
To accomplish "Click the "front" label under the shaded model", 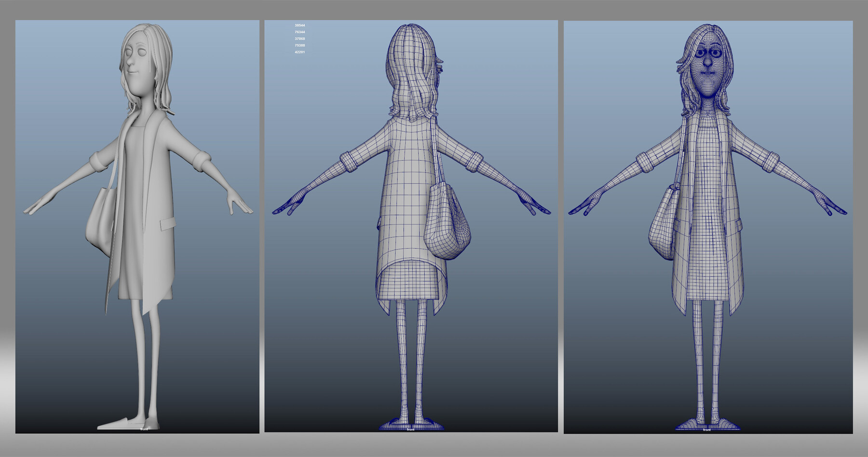I will 143,430.
